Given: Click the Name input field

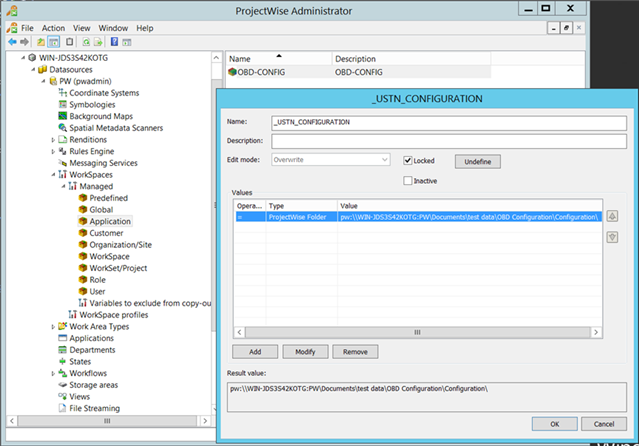Looking at the screenshot, I should (449, 123).
